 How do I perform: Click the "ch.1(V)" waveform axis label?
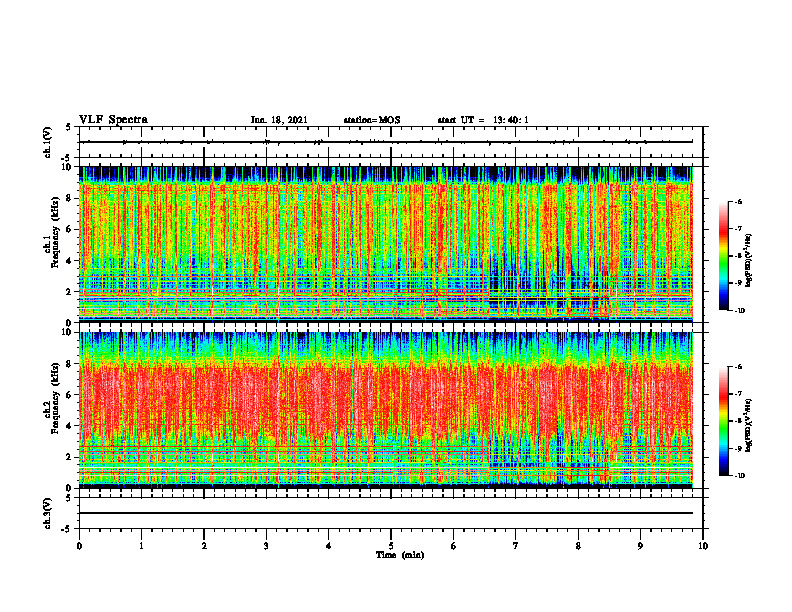pyautogui.click(x=48, y=142)
